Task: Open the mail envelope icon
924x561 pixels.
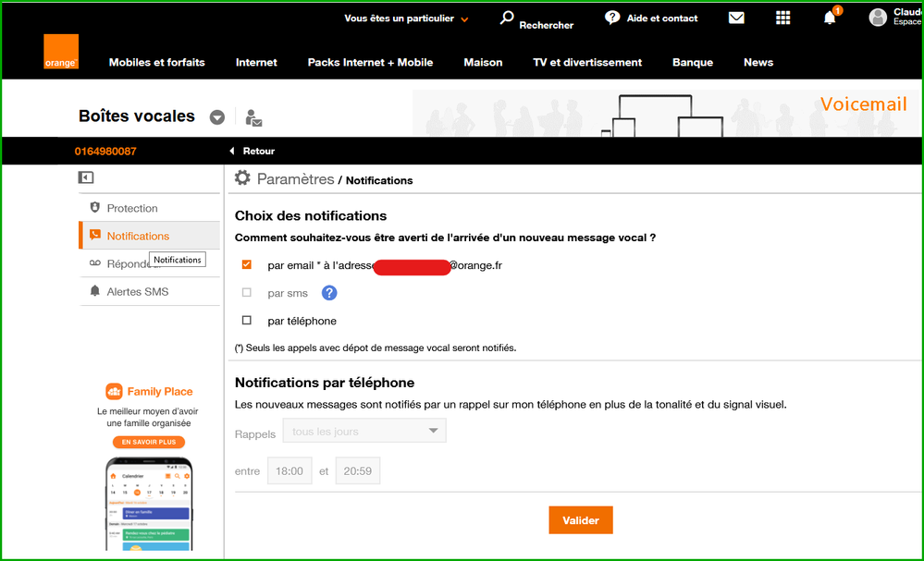Action: coord(736,18)
